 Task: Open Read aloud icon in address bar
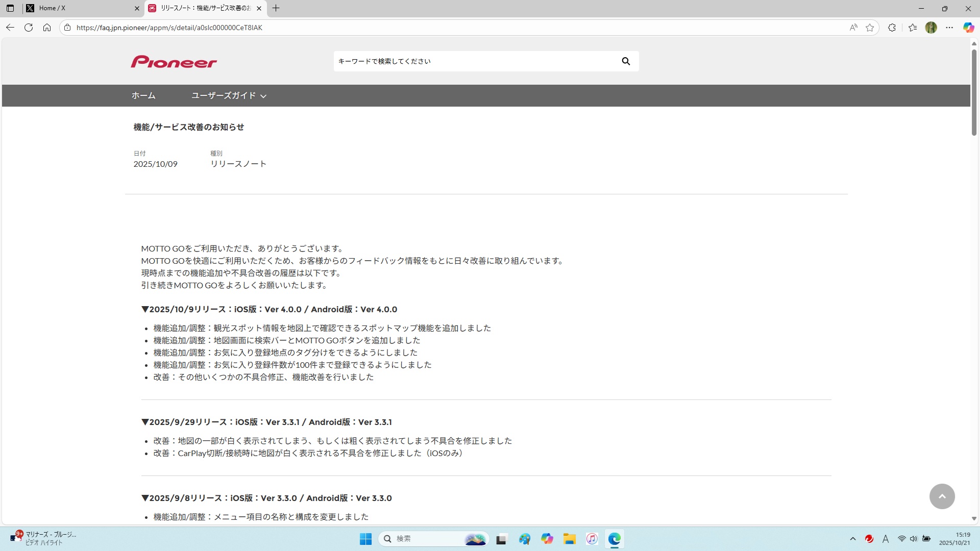point(853,28)
